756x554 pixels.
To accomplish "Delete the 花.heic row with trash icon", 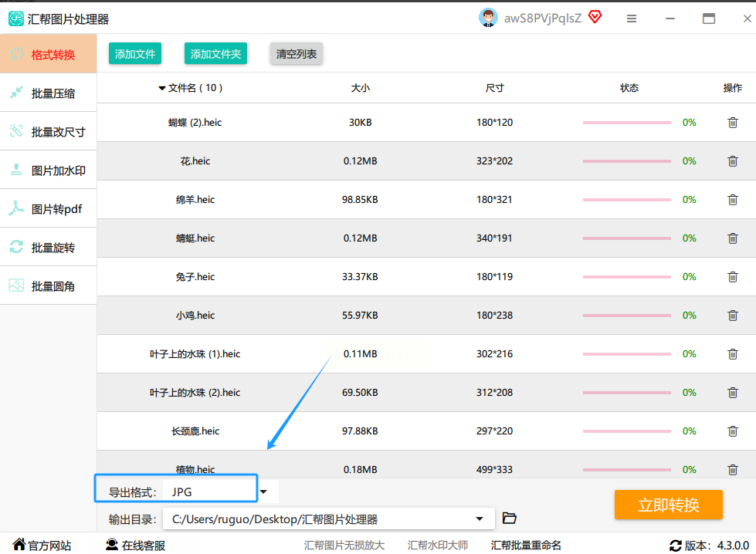I will (732, 161).
